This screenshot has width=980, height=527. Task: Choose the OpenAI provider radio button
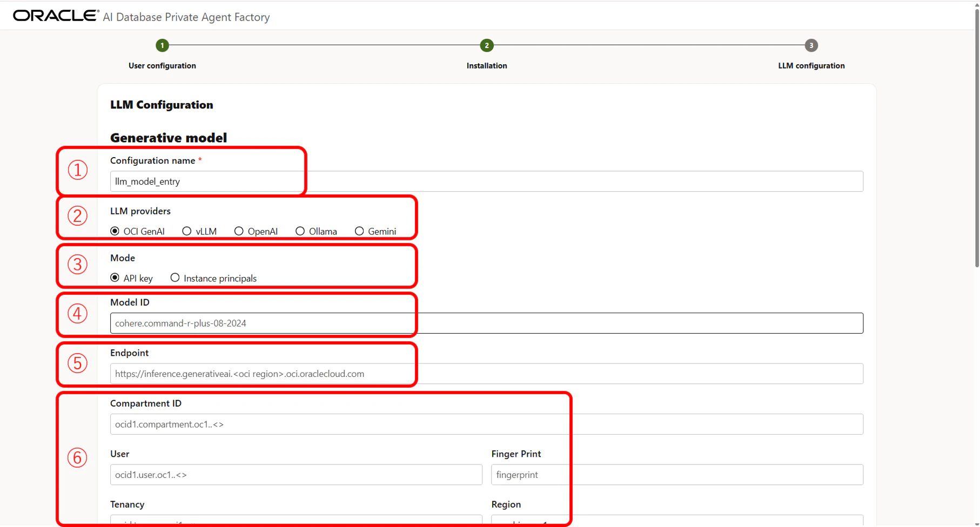[x=239, y=231]
